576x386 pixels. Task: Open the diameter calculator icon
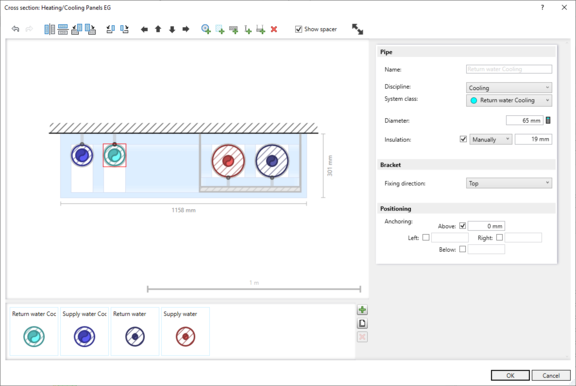pos(548,120)
